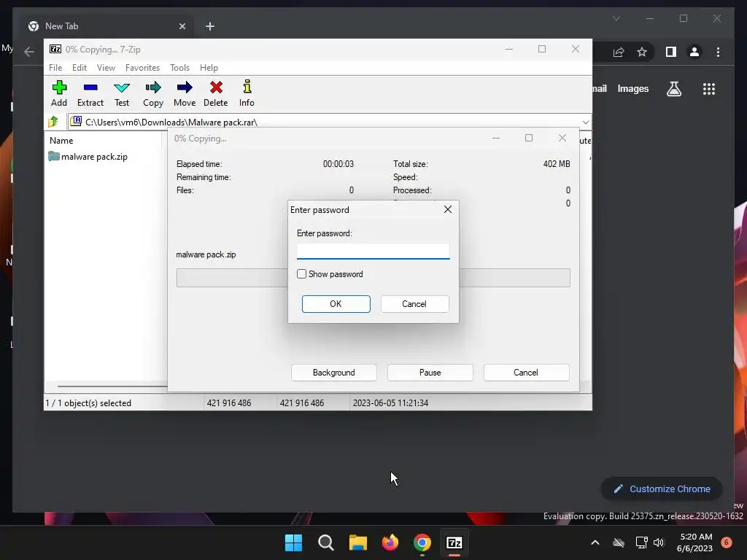747x560 pixels.
Task: Click the '00:00:03' elapsed time value
Action: coord(338,164)
